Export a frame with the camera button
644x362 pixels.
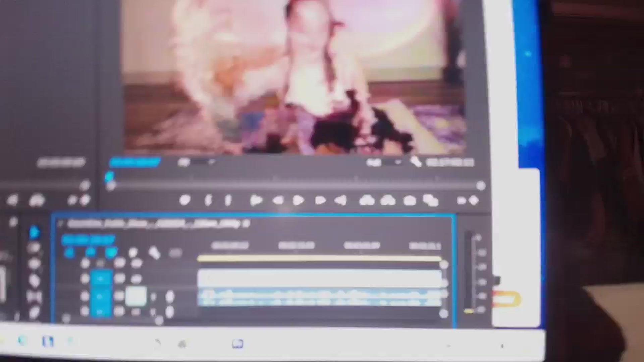pyautogui.click(x=409, y=200)
